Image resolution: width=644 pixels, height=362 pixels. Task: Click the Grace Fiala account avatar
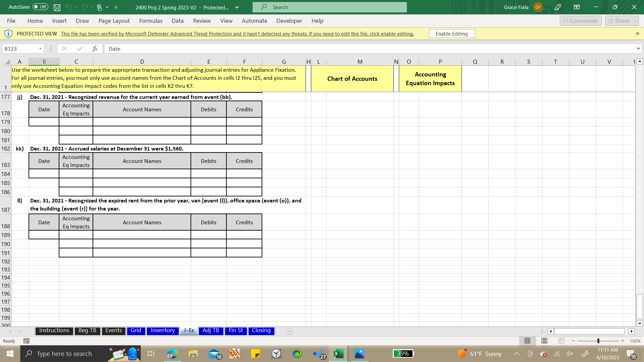[x=538, y=7]
